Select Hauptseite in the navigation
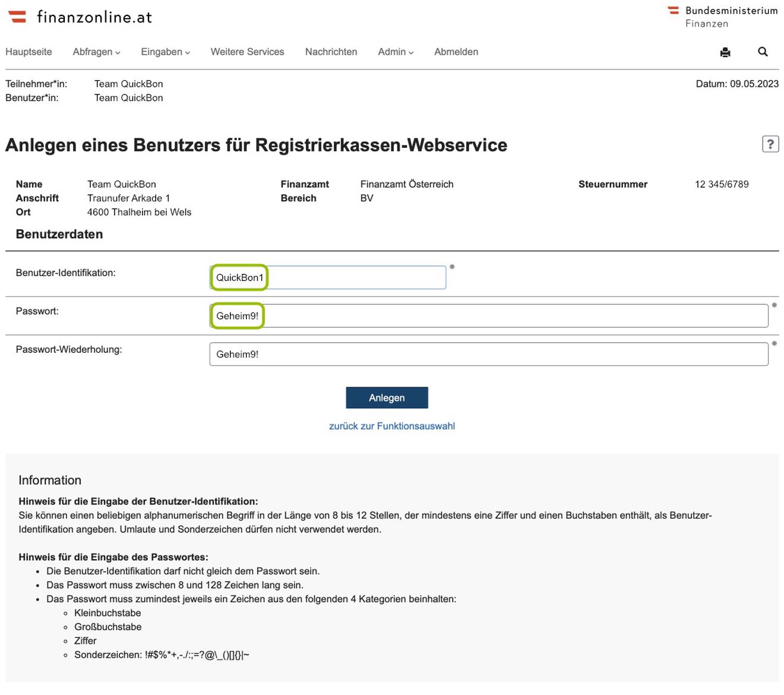The image size is (784, 695). pos(28,52)
